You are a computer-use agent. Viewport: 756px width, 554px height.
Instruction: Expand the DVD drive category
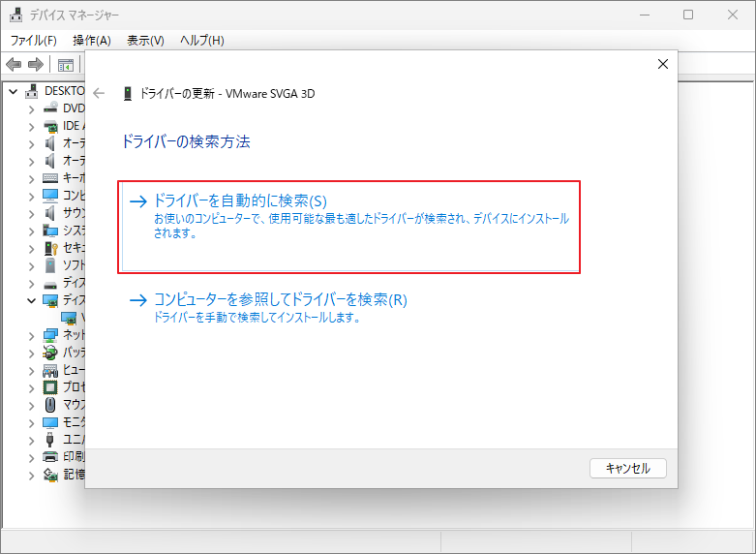pos(31,109)
